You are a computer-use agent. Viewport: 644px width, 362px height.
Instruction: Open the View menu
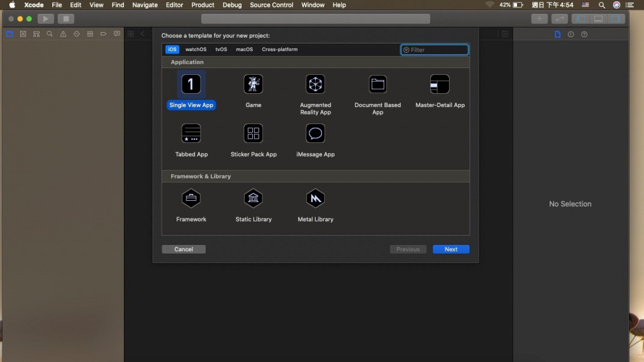[96, 5]
